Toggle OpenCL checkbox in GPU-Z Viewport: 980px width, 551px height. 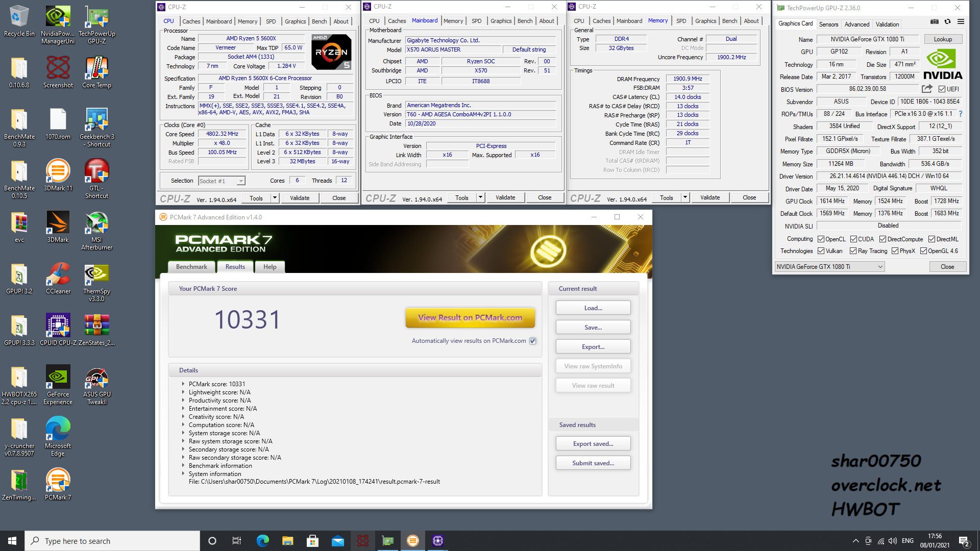coord(821,239)
